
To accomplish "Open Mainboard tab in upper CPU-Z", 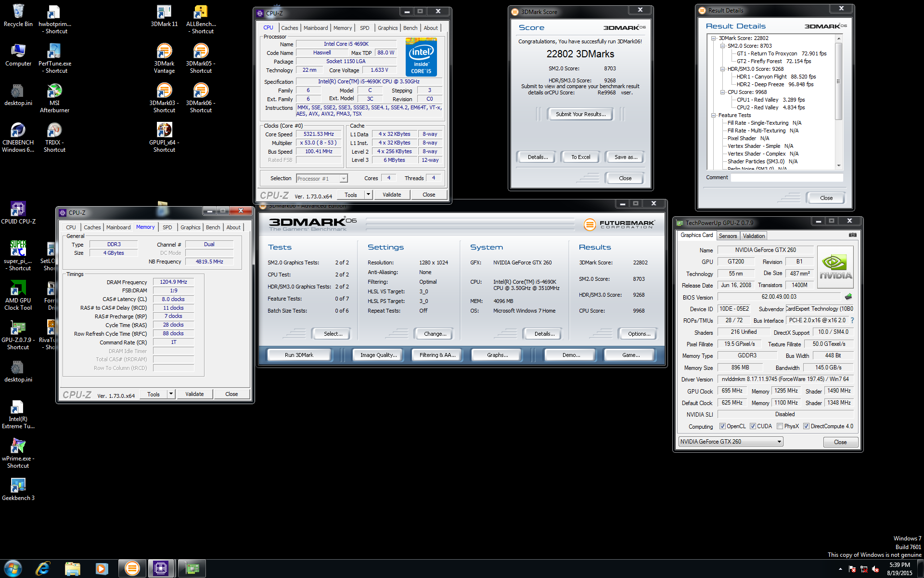I will pos(316,28).
